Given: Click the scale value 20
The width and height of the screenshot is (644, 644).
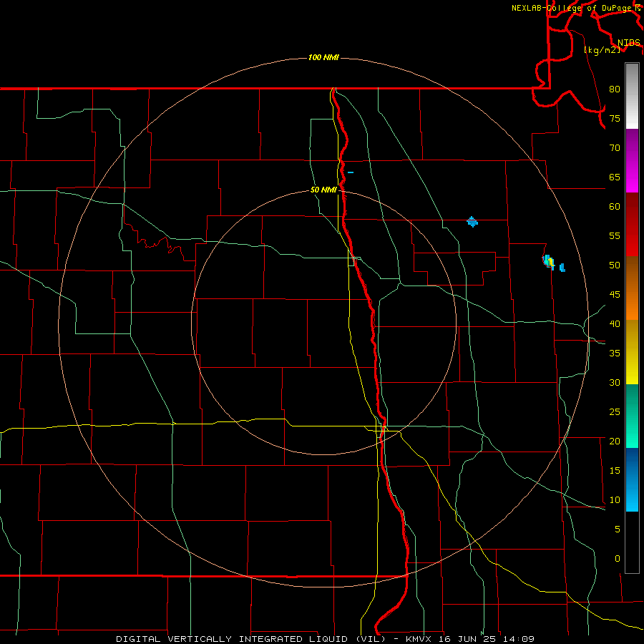Looking at the screenshot, I should (x=615, y=441).
